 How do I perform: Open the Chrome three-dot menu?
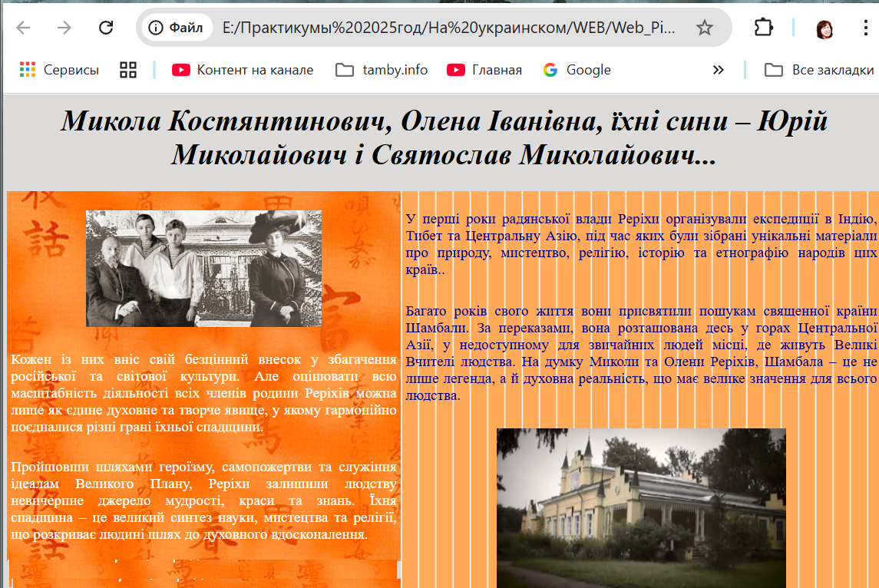point(865,28)
